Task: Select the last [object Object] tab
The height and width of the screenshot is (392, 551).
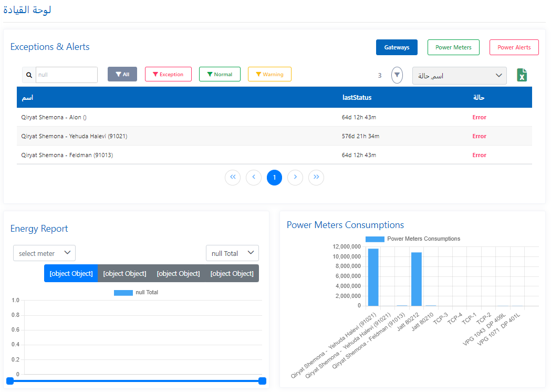Action: coord(232,273)
